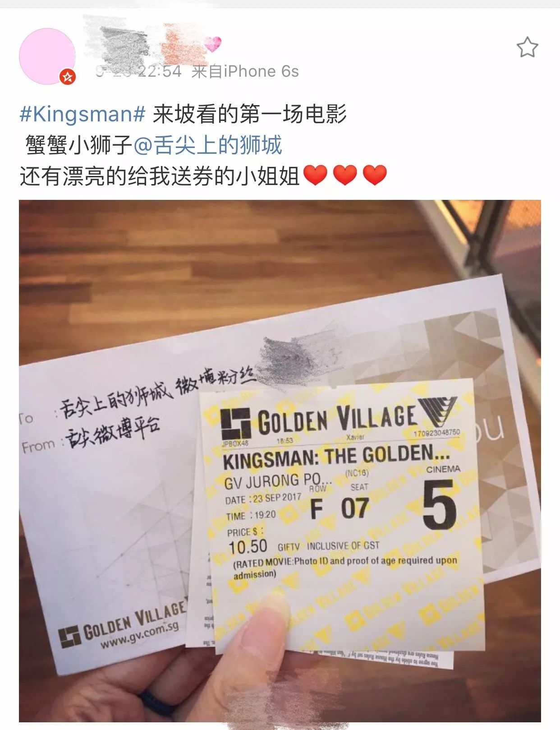This screenshot has height=730, width=560.
Task: Open the @舌尖上的狮城 mention
Action: pos(207,145)
